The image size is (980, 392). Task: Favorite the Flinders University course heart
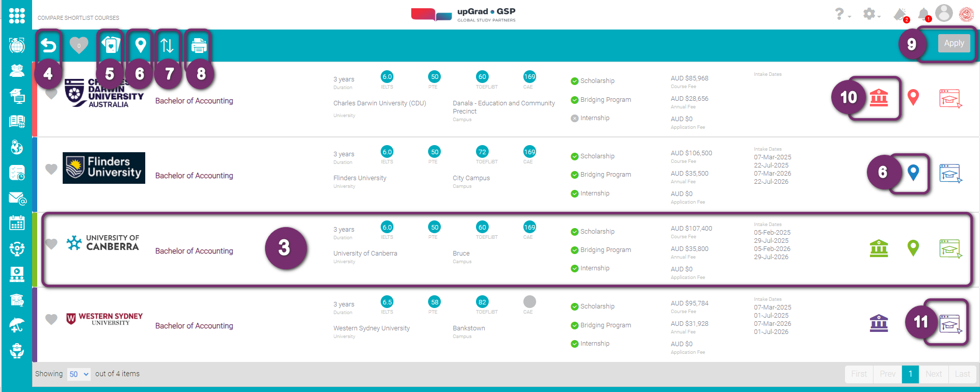pos(51,169)
